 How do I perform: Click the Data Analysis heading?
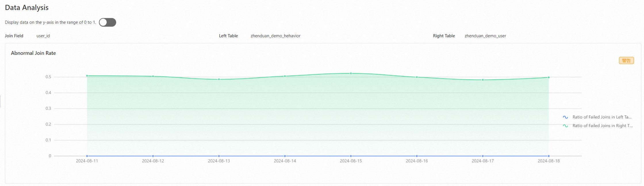click(x=27, y=8)
